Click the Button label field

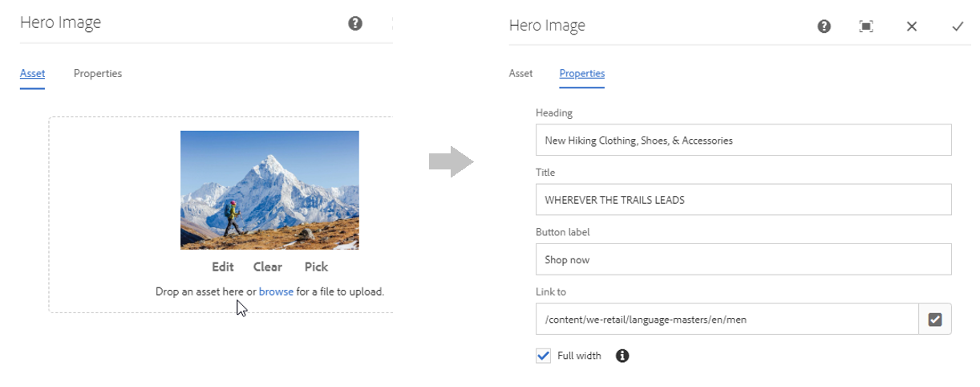(x=743, y=259)
